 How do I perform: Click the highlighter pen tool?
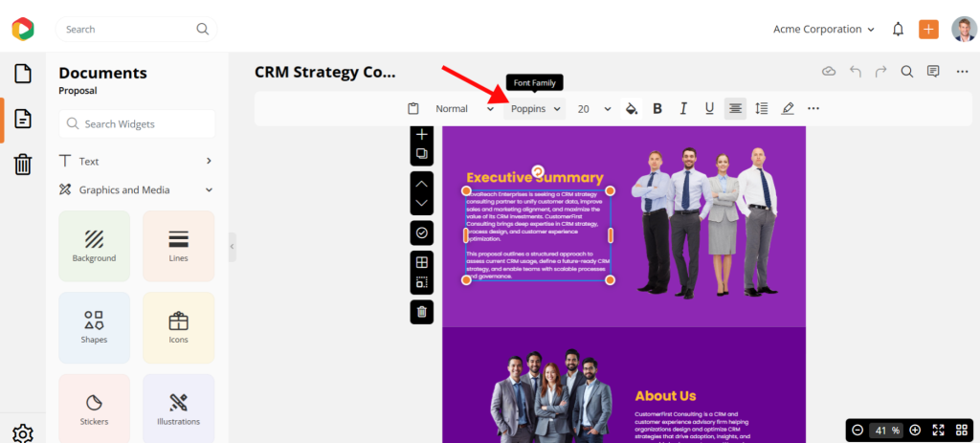[788, 109]
